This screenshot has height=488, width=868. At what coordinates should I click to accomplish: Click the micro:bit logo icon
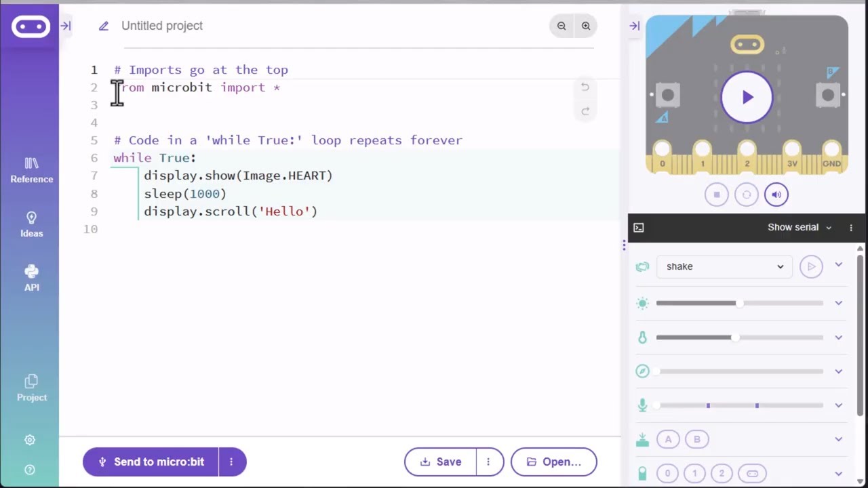click(31, 26)
